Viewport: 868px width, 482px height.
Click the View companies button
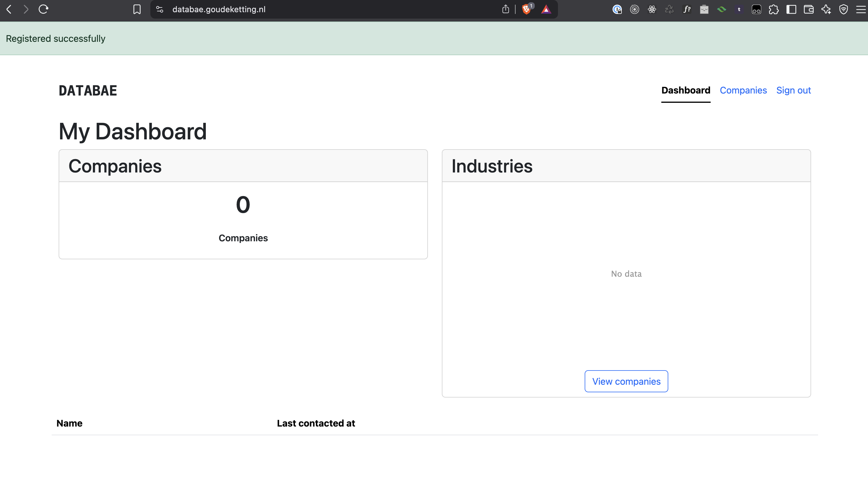click(x=626, y=381)
